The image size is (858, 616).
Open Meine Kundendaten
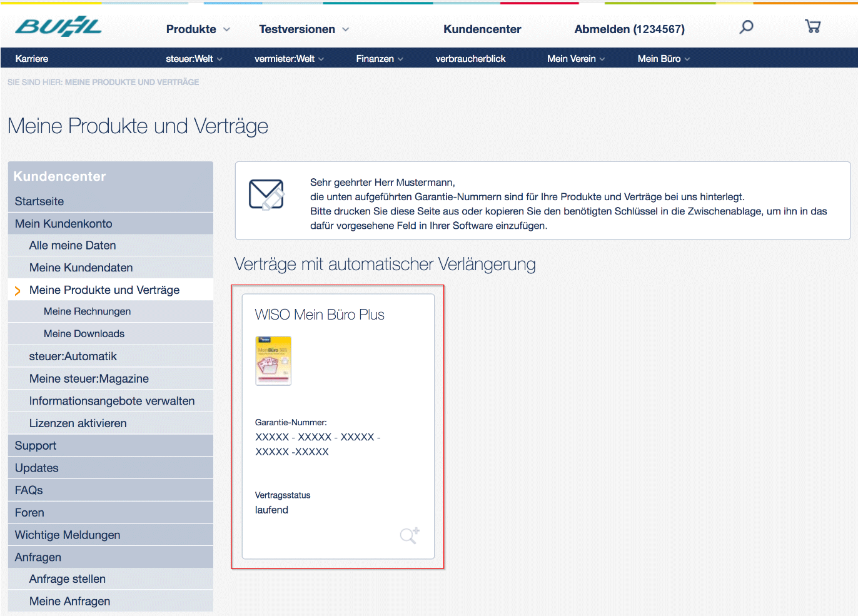tap(111, 268)
